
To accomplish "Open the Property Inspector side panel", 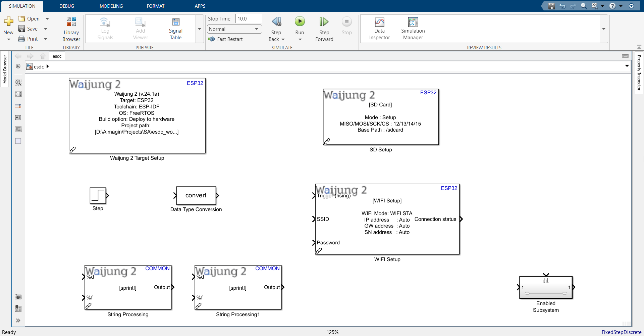I will (639, 73).
